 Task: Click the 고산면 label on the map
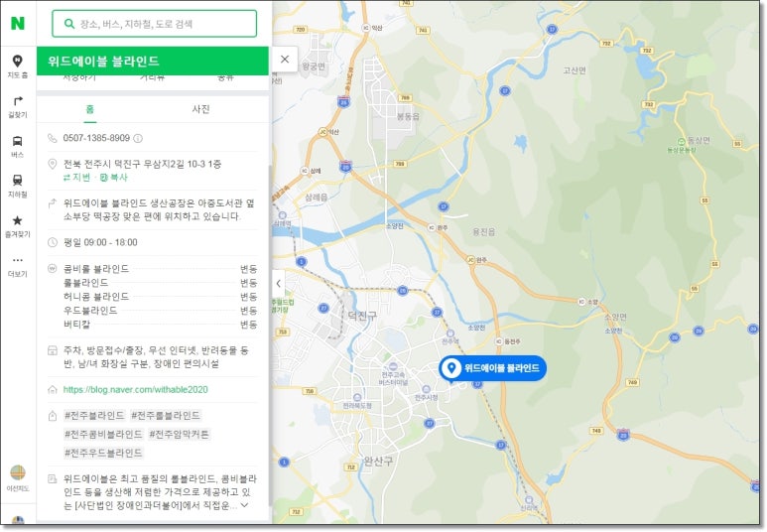tap(575, 70)
